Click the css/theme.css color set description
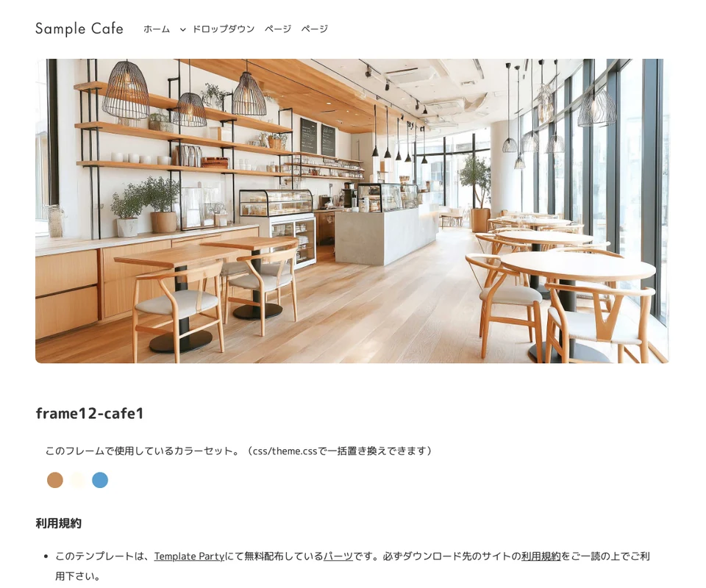The height and width of the screenshot is (588, 706). pyautogui.click(x=239, y=451)
